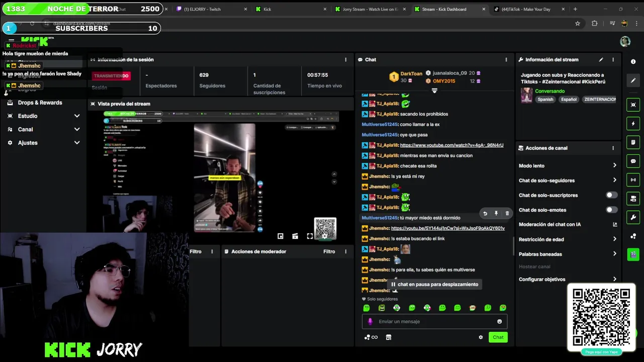Click the lightning bolt icon in right sidebar
Viewport: 644px width, 362px height.
pos(633,123)
